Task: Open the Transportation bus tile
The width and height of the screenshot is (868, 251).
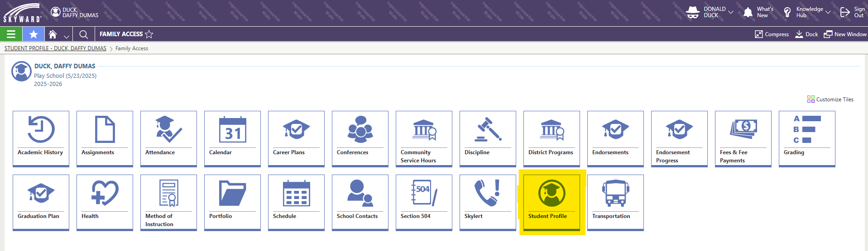Action: [x=615, y=202]
